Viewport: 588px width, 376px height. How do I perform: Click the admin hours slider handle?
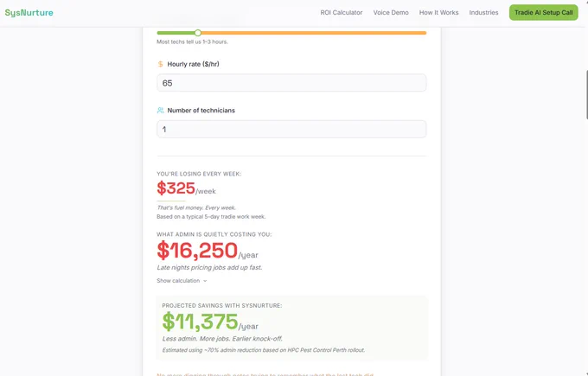pos(198,33)
